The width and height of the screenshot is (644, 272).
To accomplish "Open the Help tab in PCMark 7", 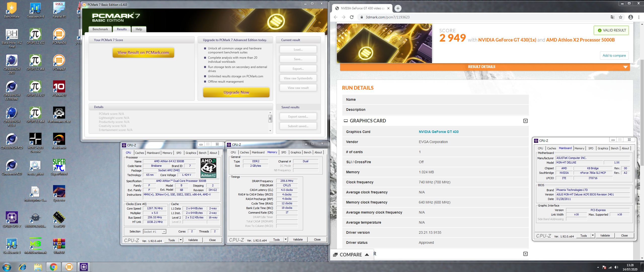I will pyautogui.click(x=139, y=29).
